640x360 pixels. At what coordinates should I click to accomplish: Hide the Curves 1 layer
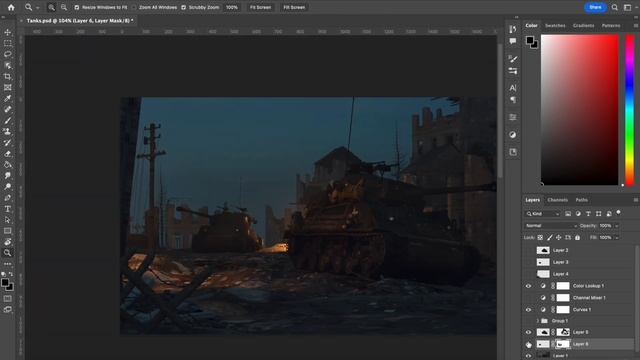tap(528, 310)
